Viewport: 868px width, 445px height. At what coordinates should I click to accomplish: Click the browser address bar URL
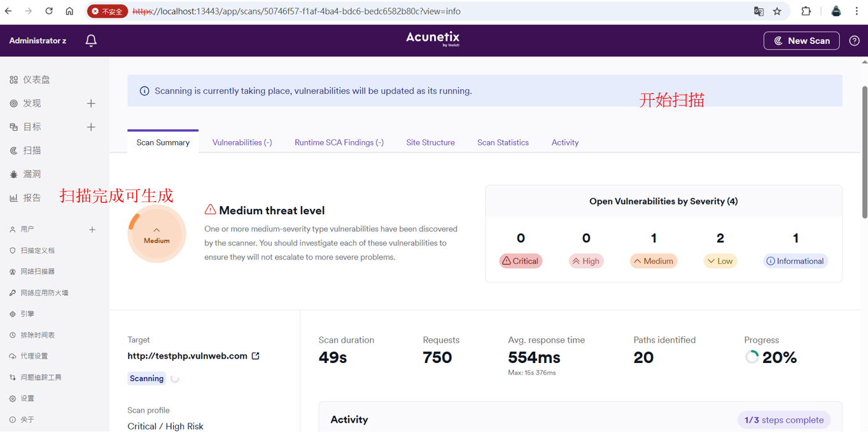297,11
